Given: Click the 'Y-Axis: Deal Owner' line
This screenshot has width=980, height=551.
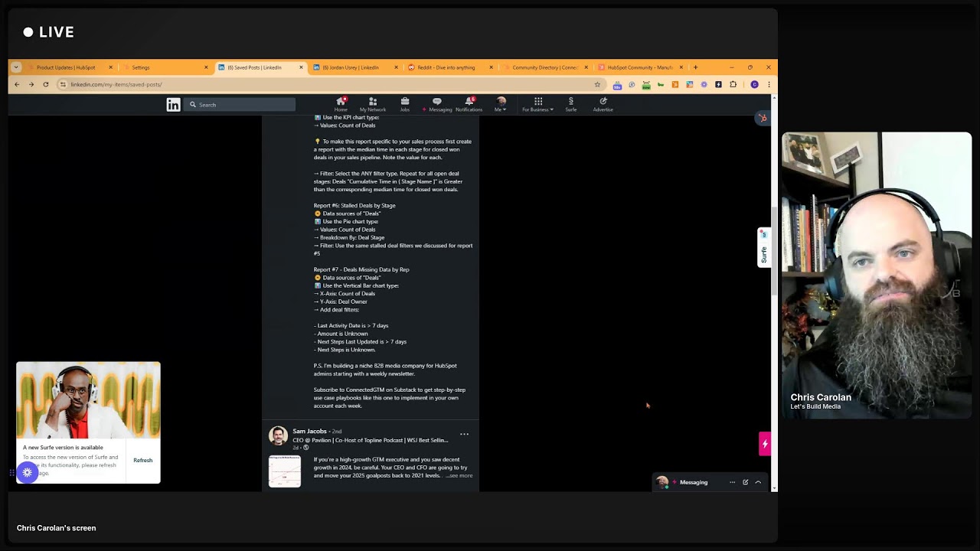Looking at the screenshot, I should click(x=341, y=302).
